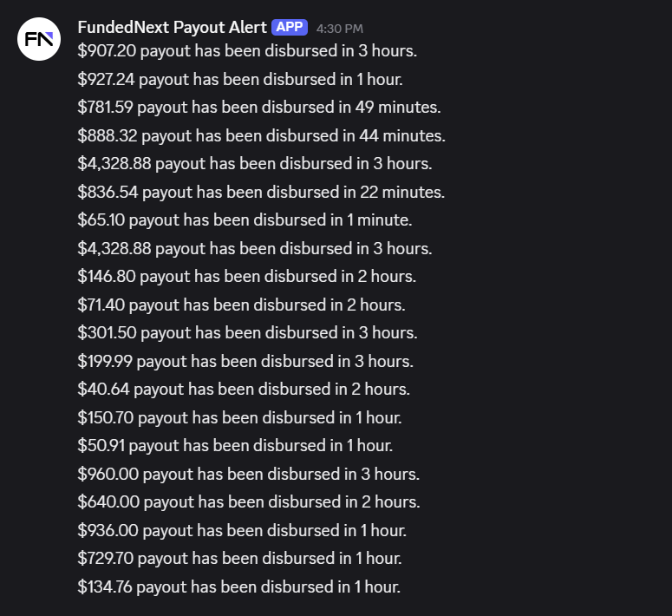This screenshot has height=616, width=672.
Task: Select the $907.20 payout message line
Action: [x=247, y=51]
